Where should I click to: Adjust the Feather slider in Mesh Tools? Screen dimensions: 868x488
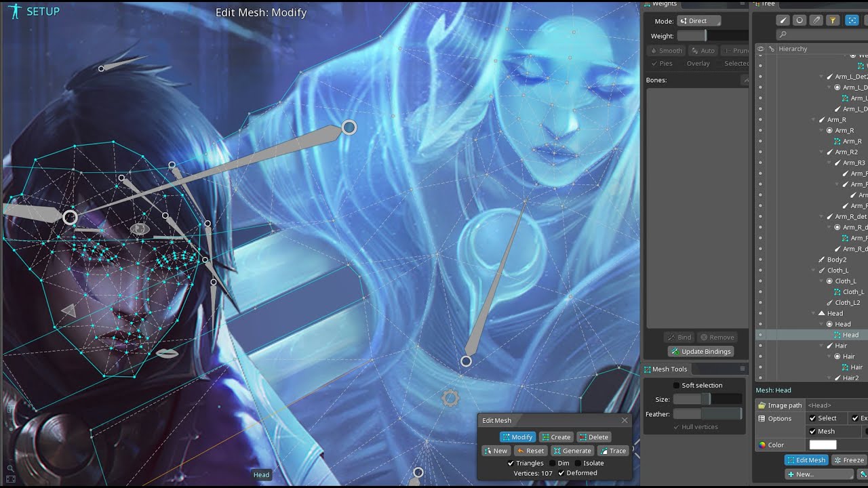[707, 414]
